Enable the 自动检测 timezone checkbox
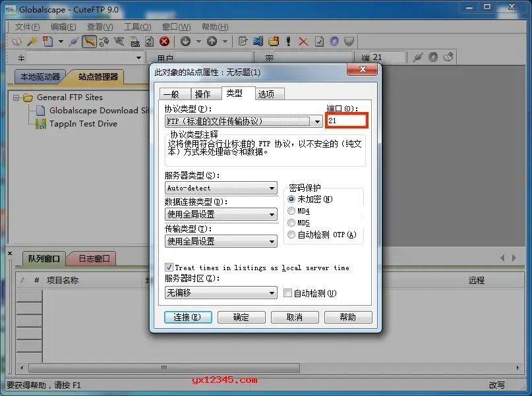 (x=287, y=293)
